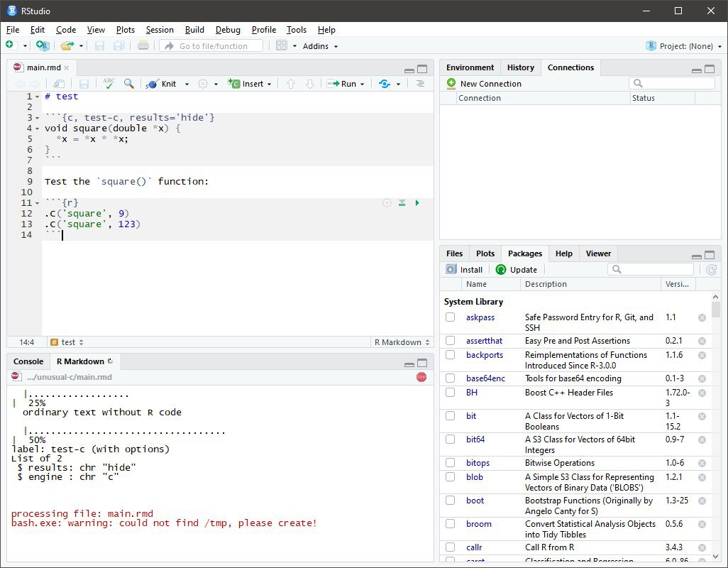Open the Build menu

click(194, 30)
